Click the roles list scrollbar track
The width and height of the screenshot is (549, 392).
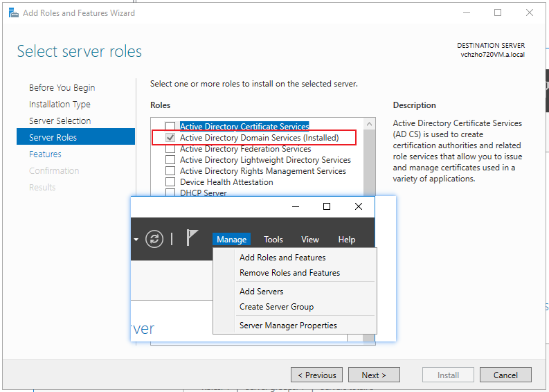[x=369, y=161]
